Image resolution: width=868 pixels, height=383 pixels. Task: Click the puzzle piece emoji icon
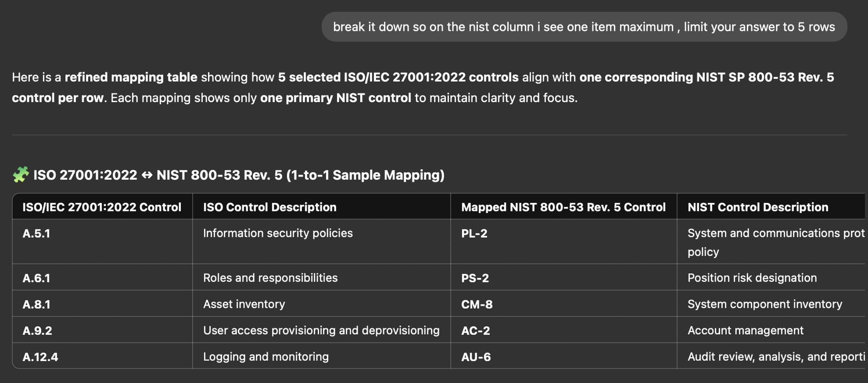click(x=21, y=175)
